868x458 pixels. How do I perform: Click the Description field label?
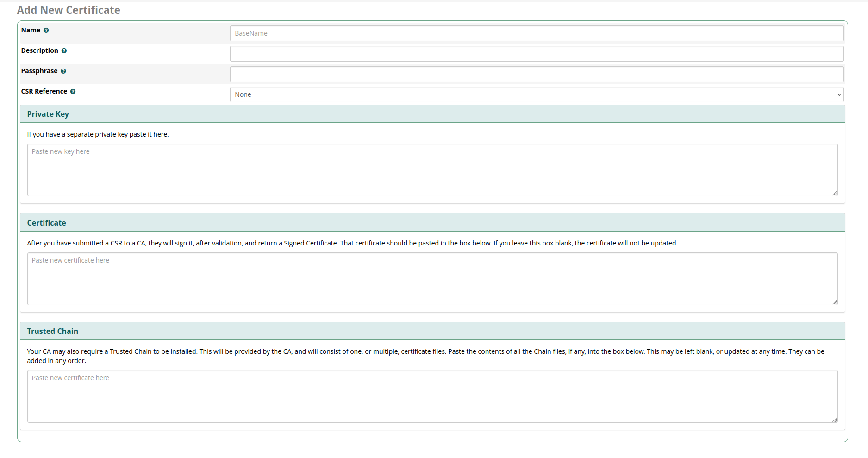click(40, 50)
